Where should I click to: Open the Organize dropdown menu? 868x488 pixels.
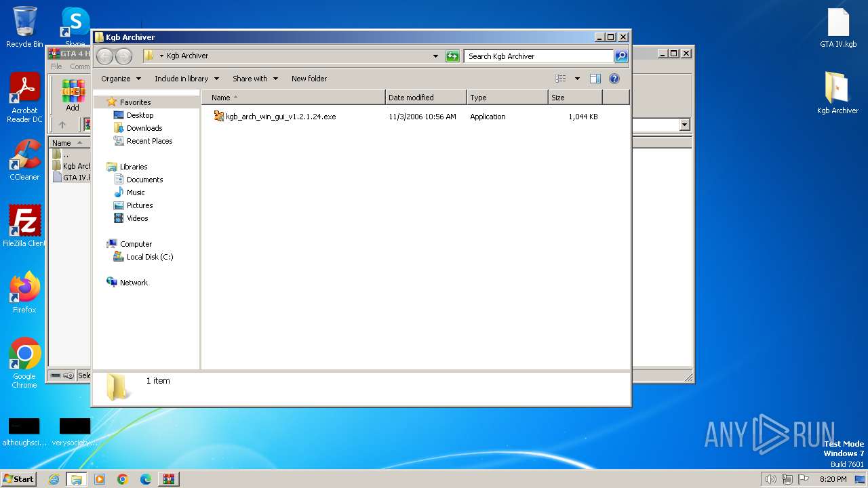tap(121, 79)
